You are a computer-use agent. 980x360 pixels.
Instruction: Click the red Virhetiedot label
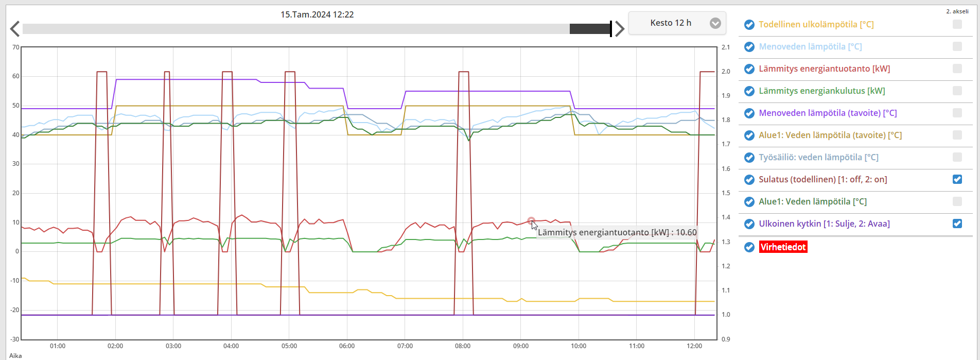(783, 247)
